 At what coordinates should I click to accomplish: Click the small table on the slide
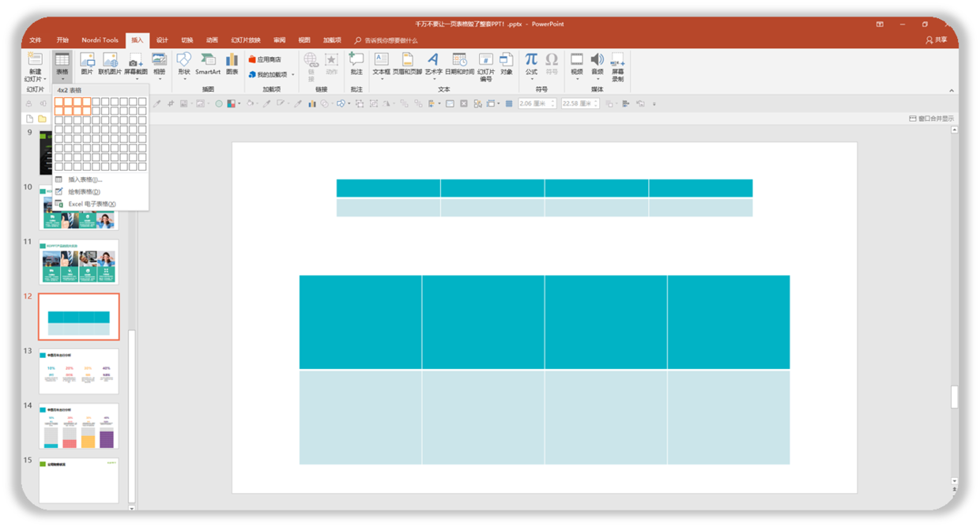pyautogui.click(x=545, y=198)
